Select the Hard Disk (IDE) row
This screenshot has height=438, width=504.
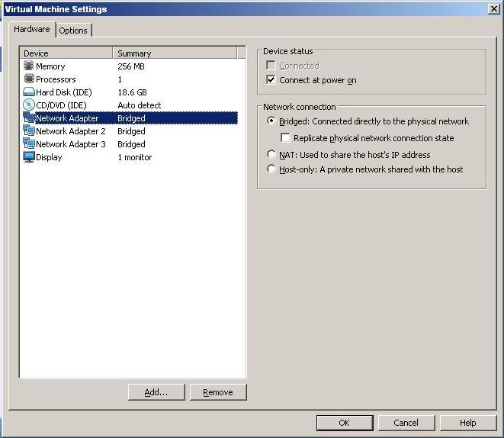(x=130, y=92)
